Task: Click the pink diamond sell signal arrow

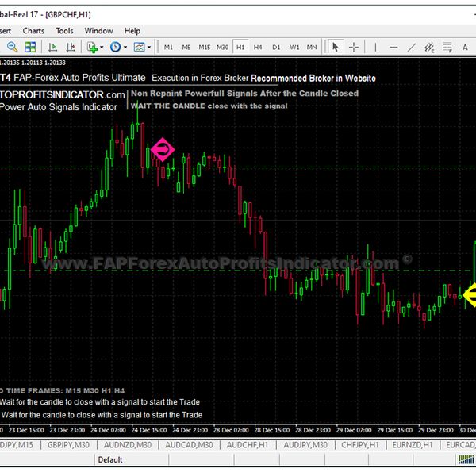Action: click(163, 149)
